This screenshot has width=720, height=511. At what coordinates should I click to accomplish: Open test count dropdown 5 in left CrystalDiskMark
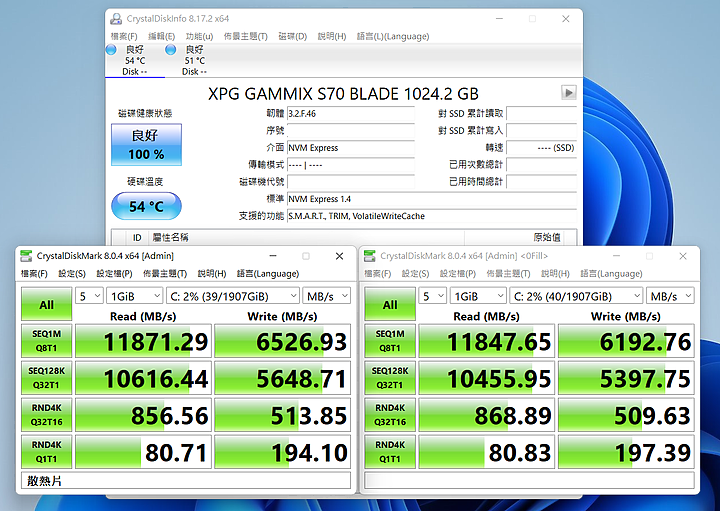tap(89, 296)
